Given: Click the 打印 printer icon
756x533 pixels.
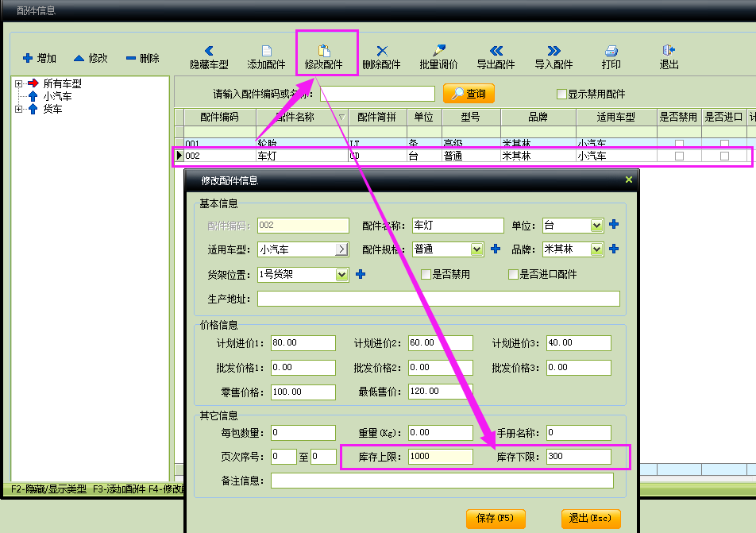Looking at the screenshot, I should pyautogui.click(x=611, y=51).
